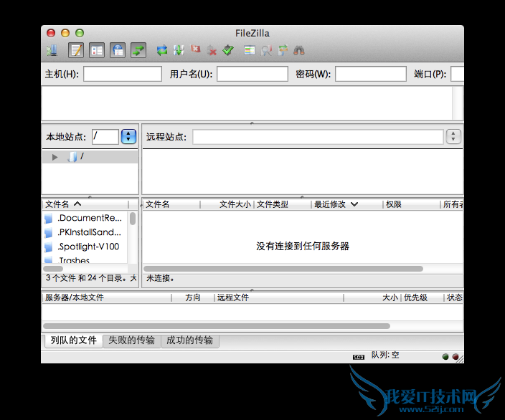Viewport: 505px width, 420px height.
Task: Click the speed limit indicator icon
Action: tap(359, 357)
